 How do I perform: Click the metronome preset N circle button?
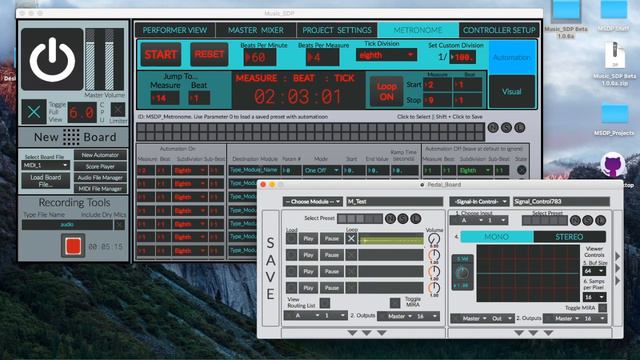point(493,128)
